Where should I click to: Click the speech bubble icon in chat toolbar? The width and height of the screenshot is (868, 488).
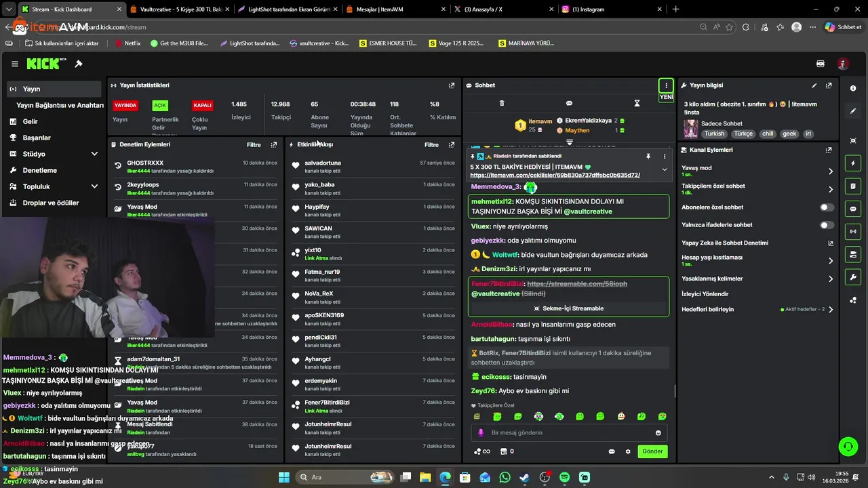(x=569, y=103)
